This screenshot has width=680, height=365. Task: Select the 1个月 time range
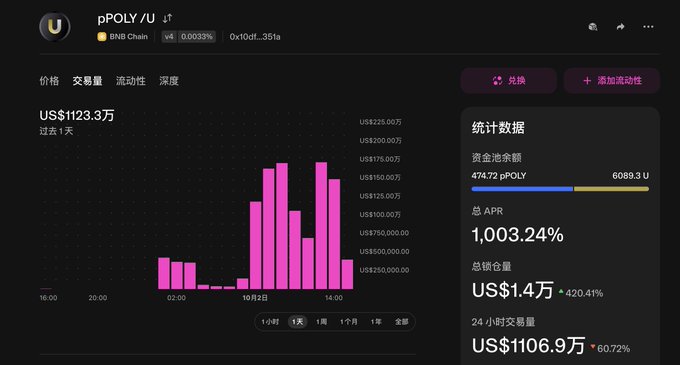349,322
